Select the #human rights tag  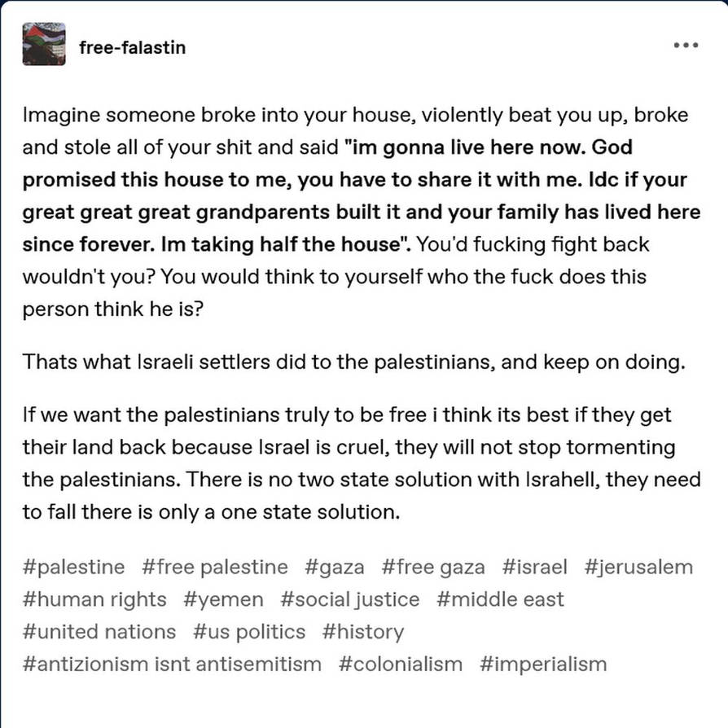[x=94, y=599]
